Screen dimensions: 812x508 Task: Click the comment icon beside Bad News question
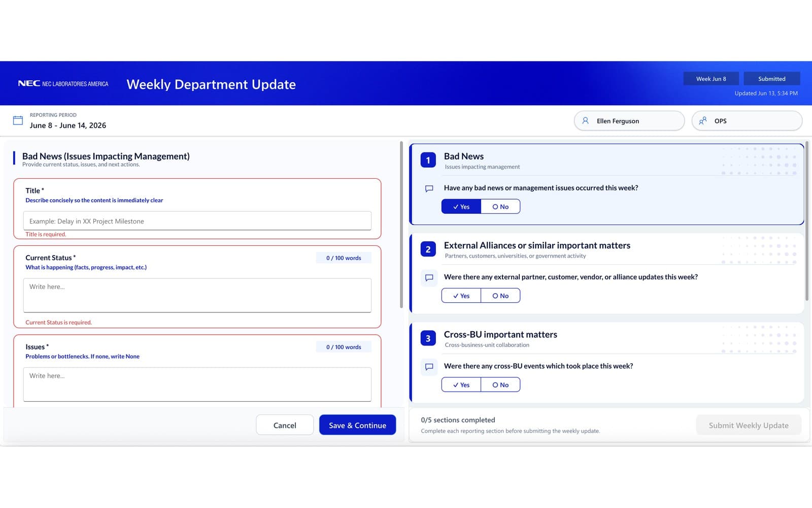(x=429, y=188)
